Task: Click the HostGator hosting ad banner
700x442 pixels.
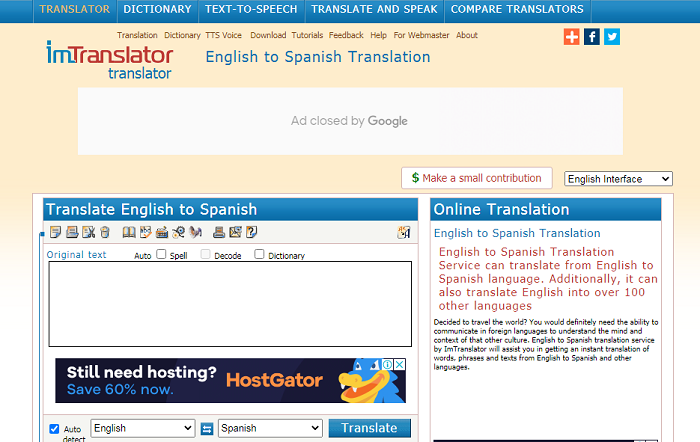Action: click(230, 380)
